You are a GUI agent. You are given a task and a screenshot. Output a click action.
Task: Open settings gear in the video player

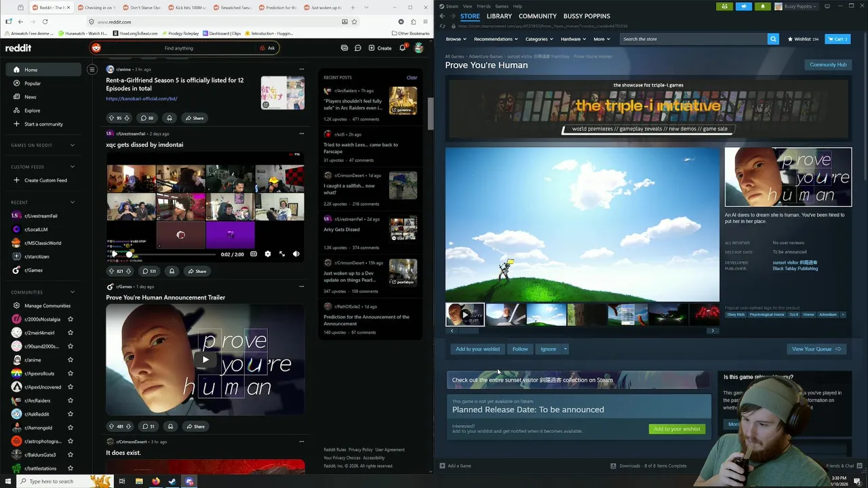tap(268, 254)
